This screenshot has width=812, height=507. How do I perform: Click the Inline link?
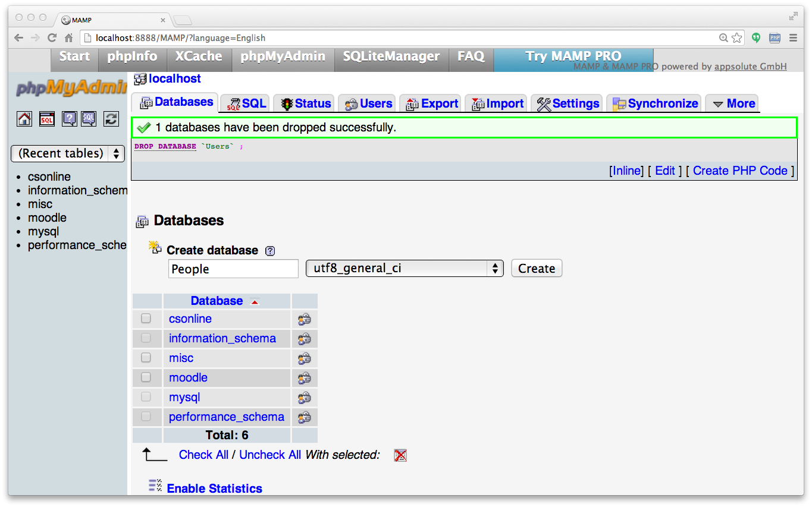pyautogui.click(x=626, y=171)
